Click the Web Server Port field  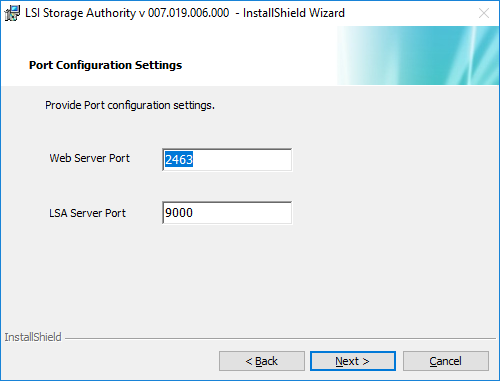[x=227, y=160]
